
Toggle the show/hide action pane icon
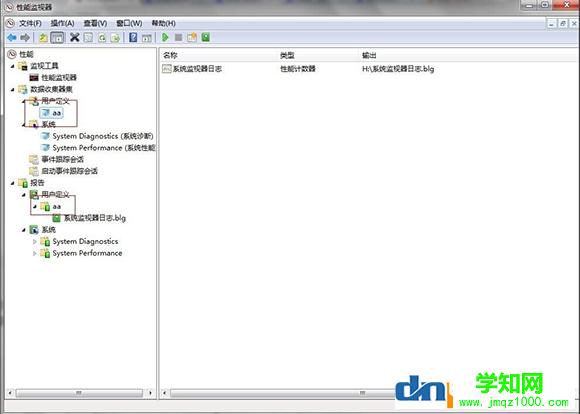[x=147, y=37]
